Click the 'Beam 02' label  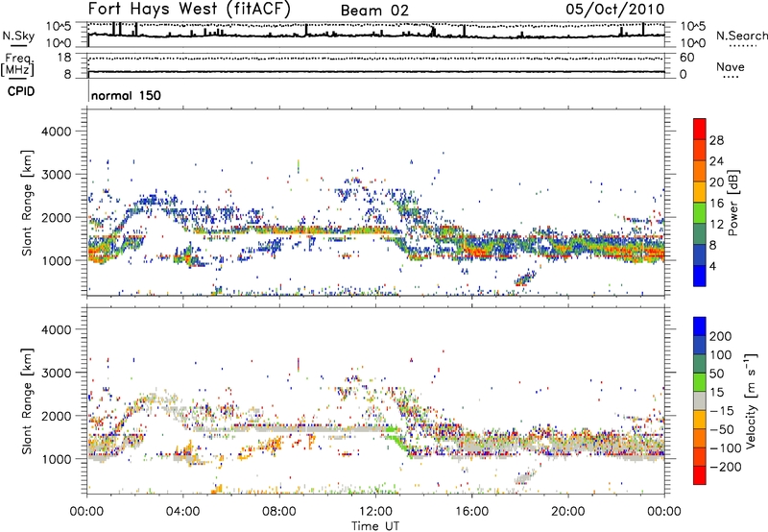[374, 11]
